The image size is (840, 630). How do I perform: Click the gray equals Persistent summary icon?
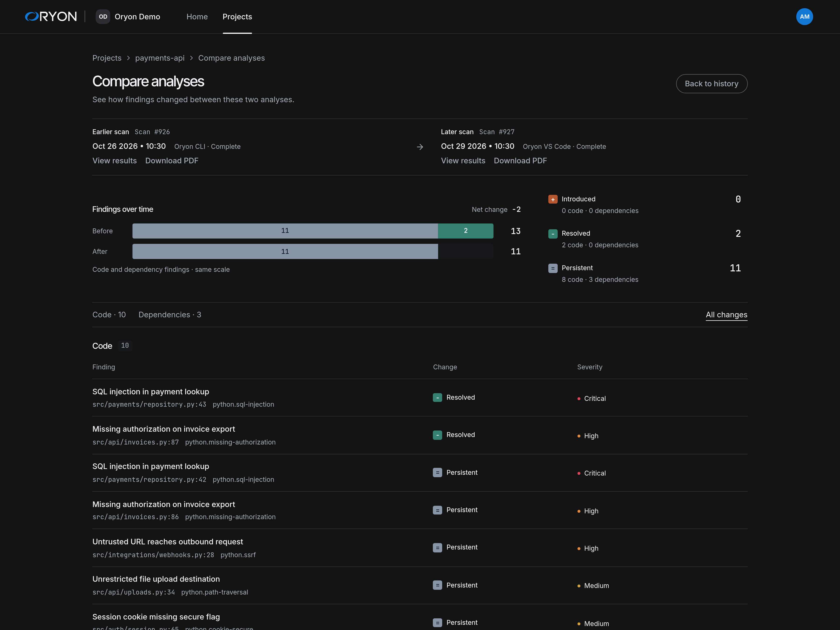pyautogui.click(x=553, y=269)
